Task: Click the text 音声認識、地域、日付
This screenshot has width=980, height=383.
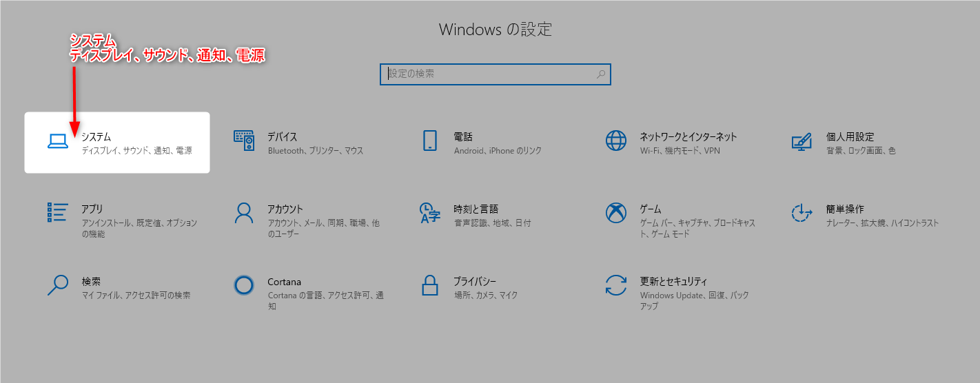Action: click(x=493, y=223)
